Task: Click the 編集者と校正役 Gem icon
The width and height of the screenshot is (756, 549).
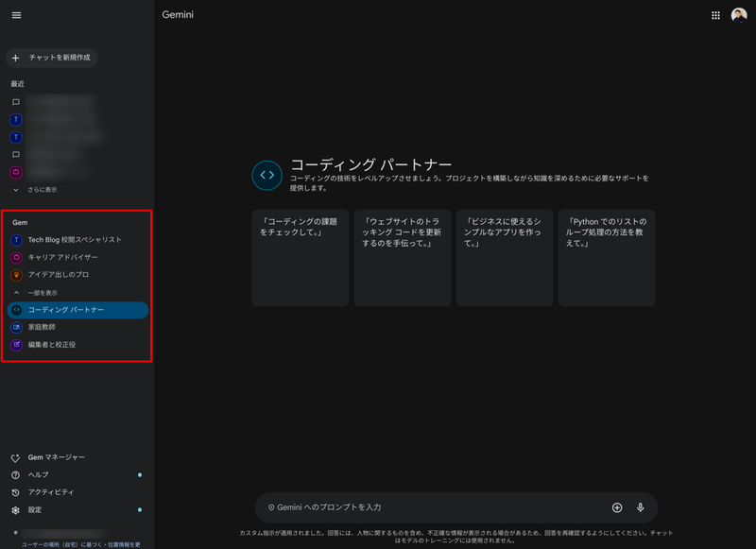Action: [16, 345]
